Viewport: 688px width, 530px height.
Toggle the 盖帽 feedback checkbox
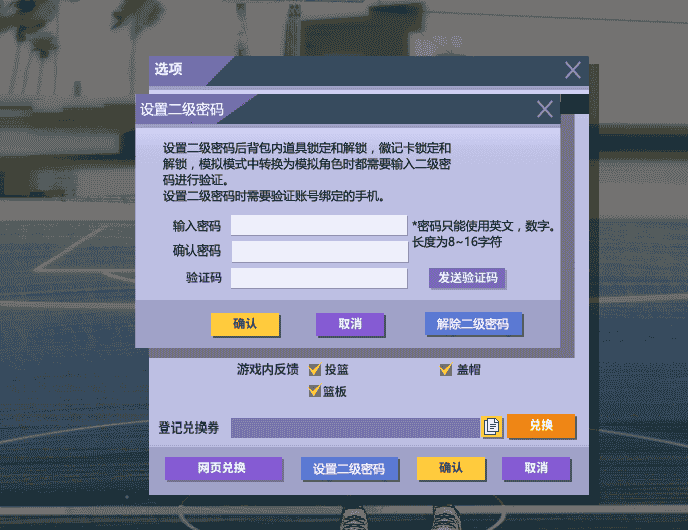446,370
